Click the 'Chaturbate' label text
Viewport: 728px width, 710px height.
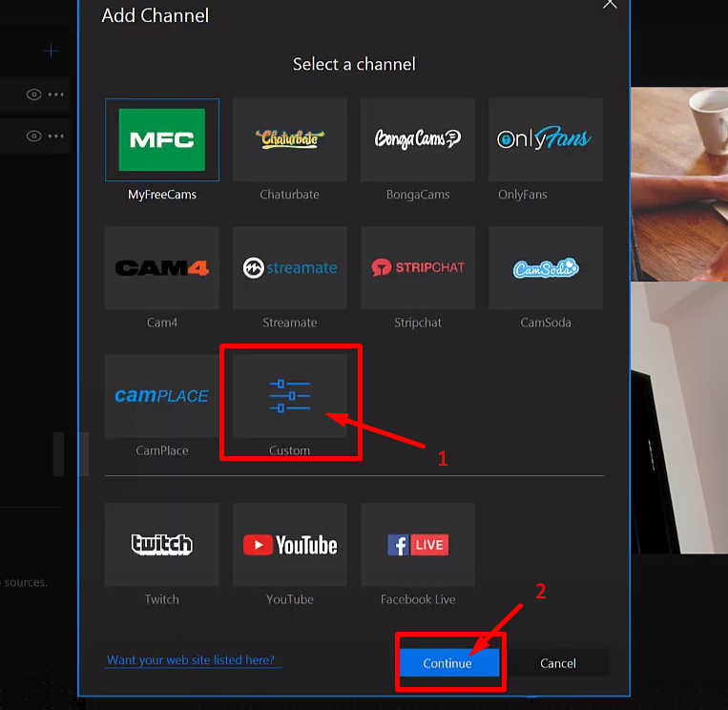tap(289, 195)
